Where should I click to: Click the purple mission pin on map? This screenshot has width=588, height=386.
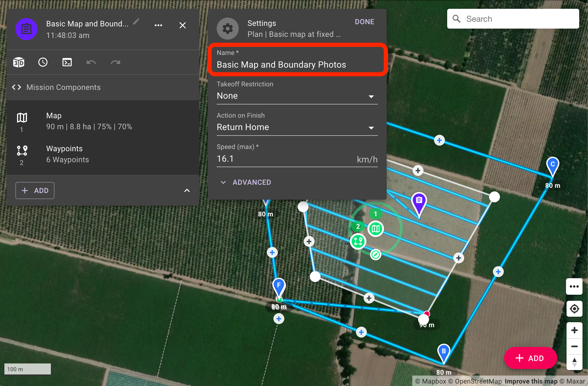click(419, 202)
